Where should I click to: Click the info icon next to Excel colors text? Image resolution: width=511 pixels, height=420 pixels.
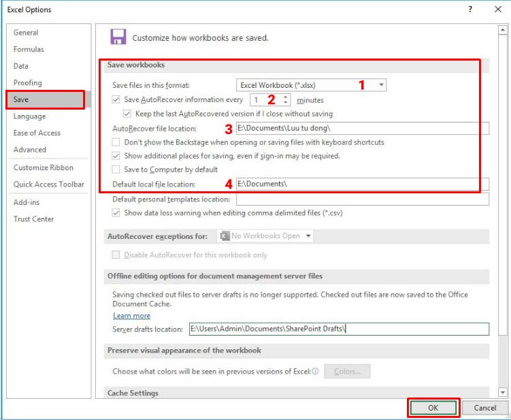click(315, 371)
